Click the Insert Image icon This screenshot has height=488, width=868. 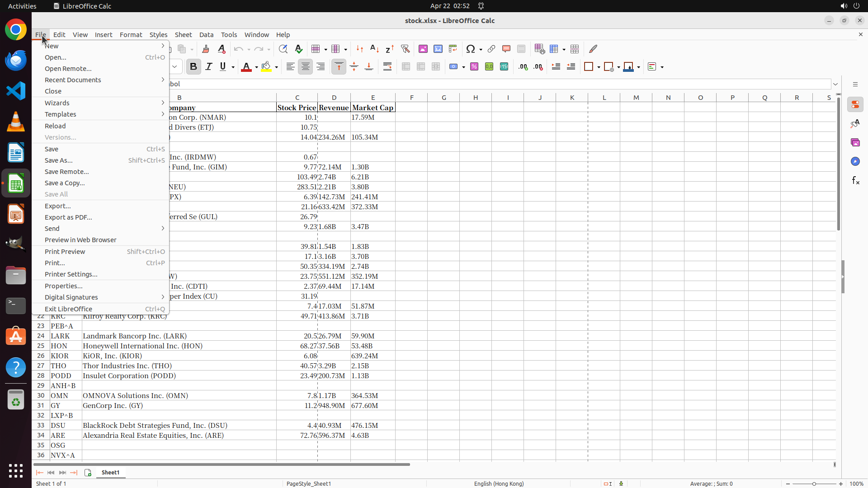(423, 49)
